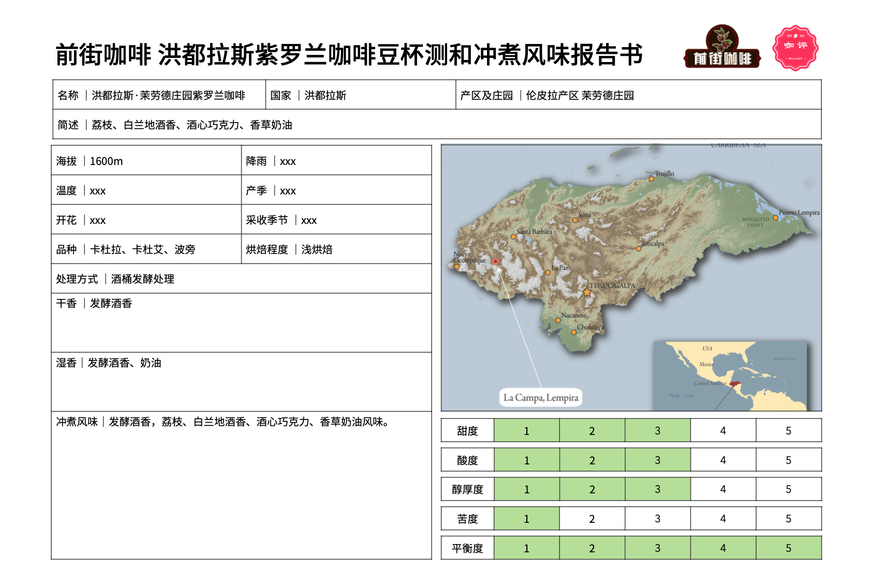Viewport: 886px width, 588px height.
Task: Click the 湿香 发酵酒香、奶油 text
Action: click(x=109, y=363)
